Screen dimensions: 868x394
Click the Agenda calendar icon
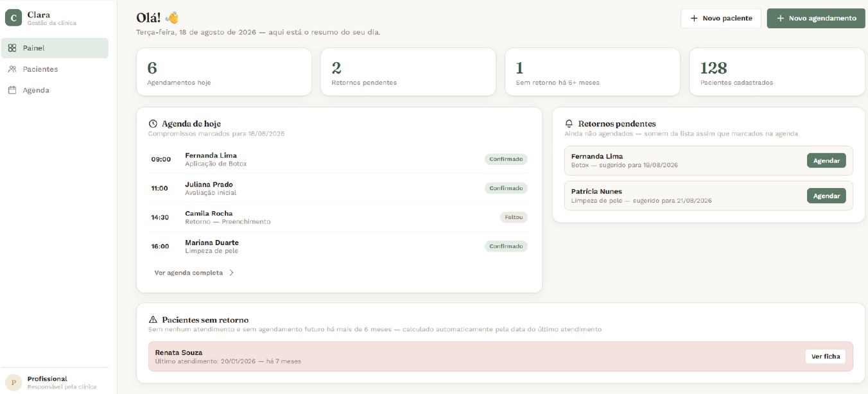[12, 90]
